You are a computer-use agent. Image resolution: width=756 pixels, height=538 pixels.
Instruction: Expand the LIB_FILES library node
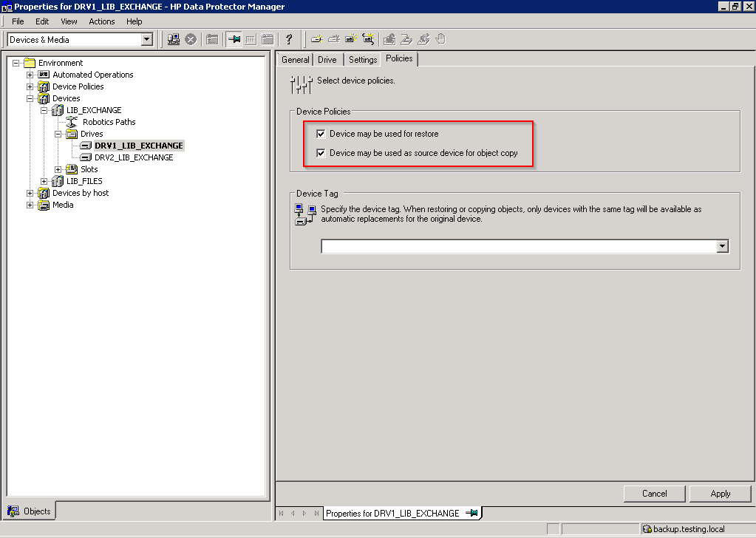point(44,181)
